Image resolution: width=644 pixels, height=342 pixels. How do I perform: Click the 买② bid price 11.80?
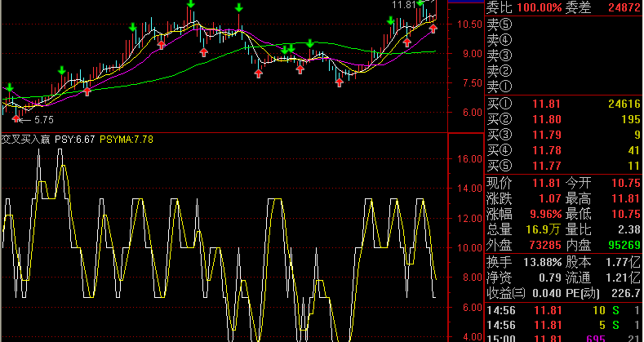[x=546, y=119]
